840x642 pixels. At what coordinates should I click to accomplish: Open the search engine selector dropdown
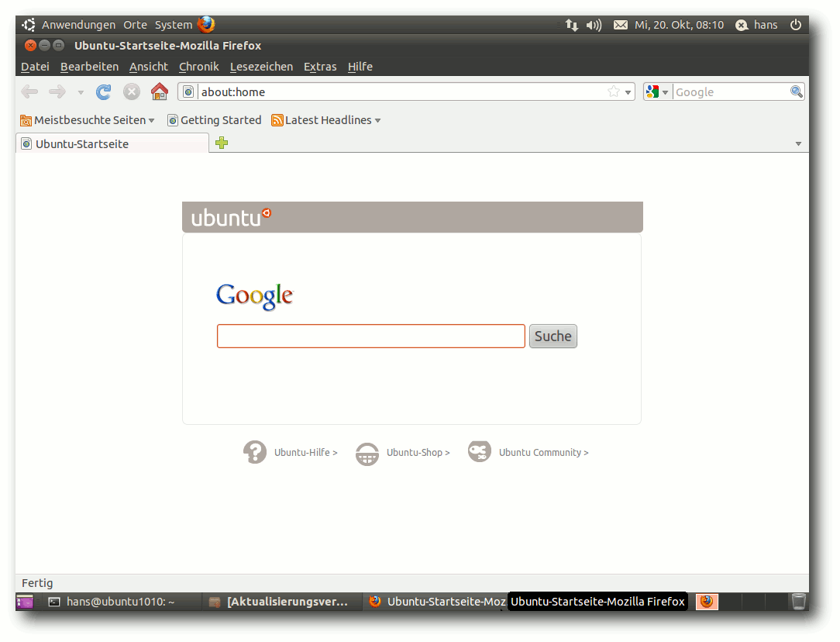click(657, 91)
